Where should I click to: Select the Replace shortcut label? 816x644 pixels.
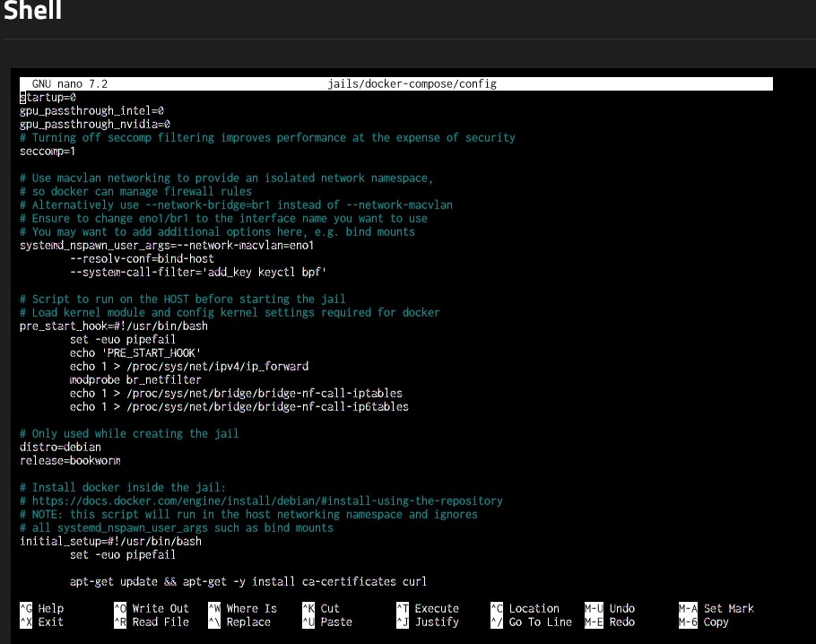(x=248, y=622)
